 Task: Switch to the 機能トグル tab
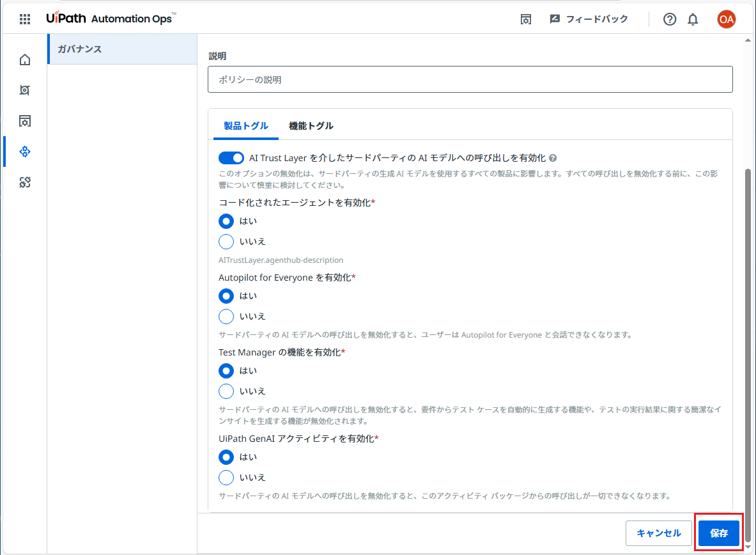tap(311, 126)
